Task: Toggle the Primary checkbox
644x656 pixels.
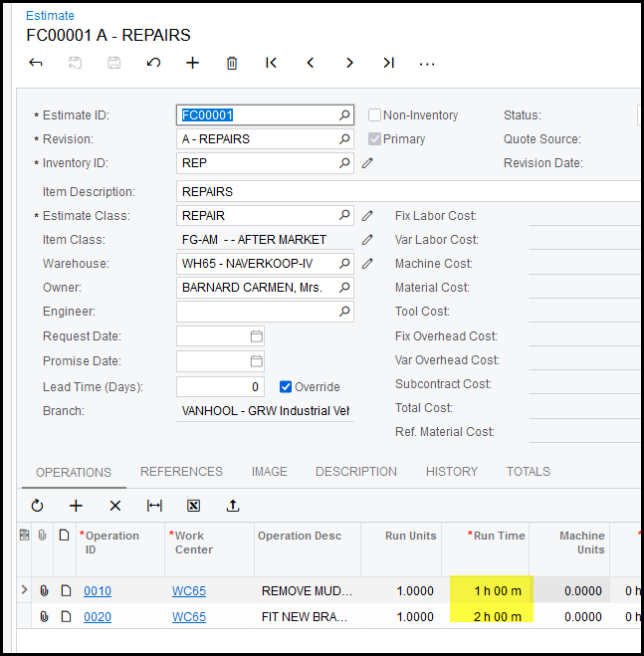Action: tap(375, 139)
